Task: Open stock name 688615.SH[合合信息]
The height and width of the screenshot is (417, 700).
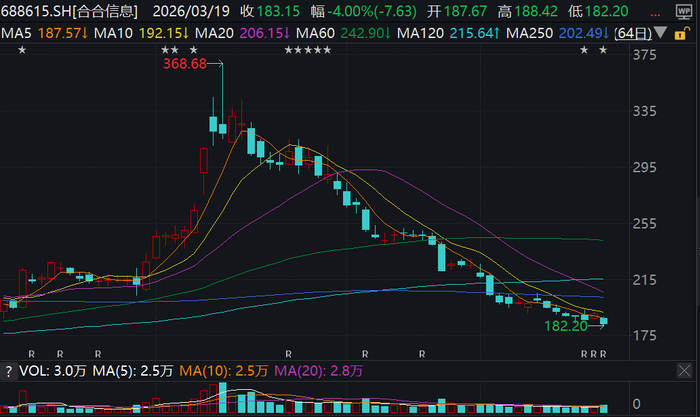Action: [x=70, y=11]
